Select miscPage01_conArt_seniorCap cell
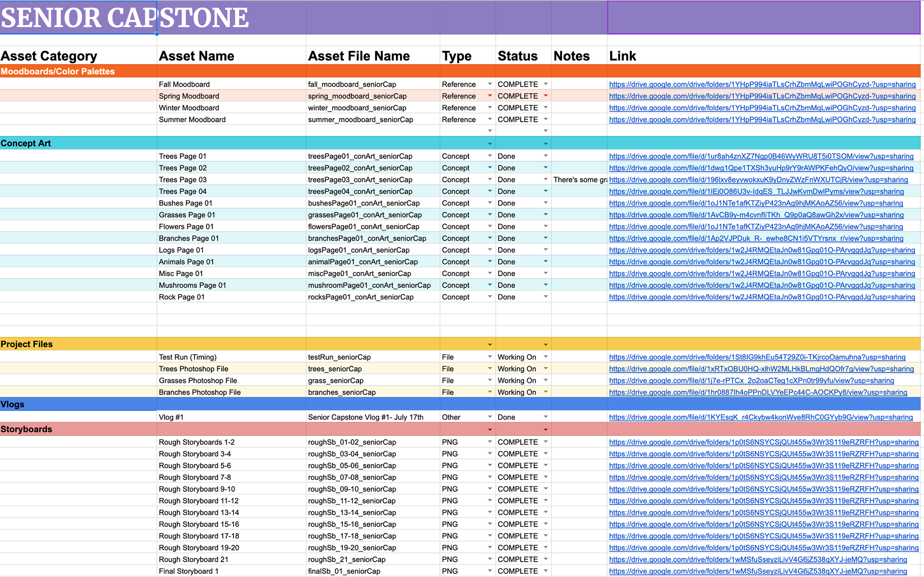Screen dimensions: 924x577 373,273
